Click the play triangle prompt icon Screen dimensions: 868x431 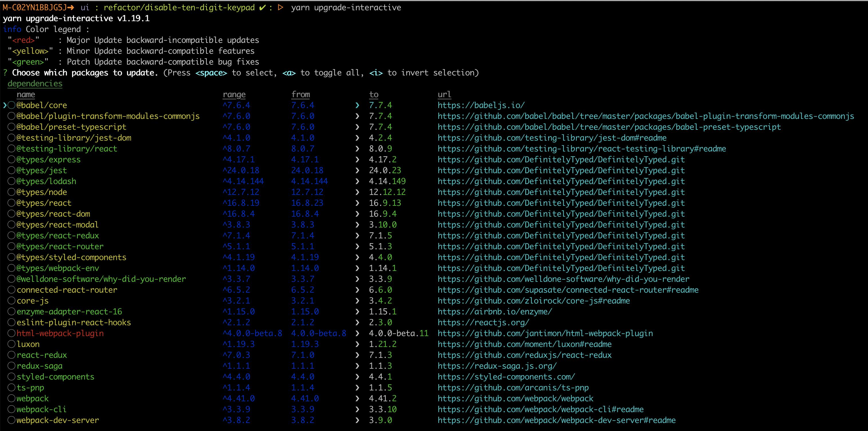coord(280,8)
